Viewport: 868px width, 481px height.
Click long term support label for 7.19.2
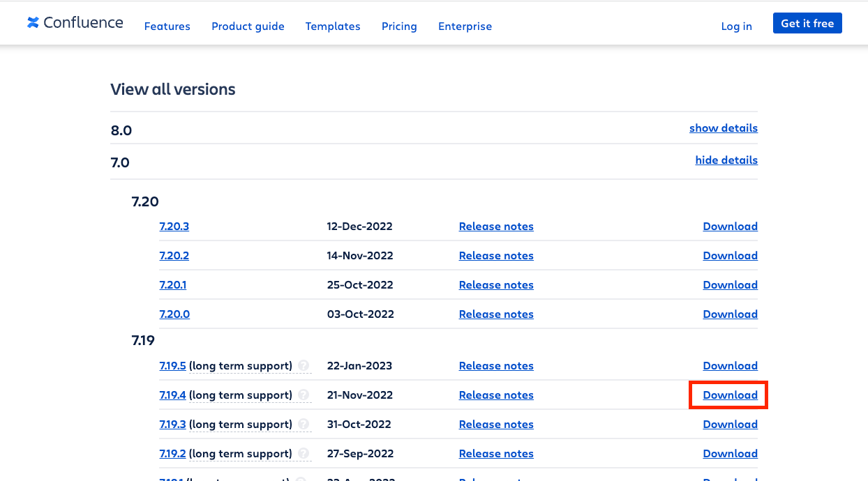coord(241,454)
